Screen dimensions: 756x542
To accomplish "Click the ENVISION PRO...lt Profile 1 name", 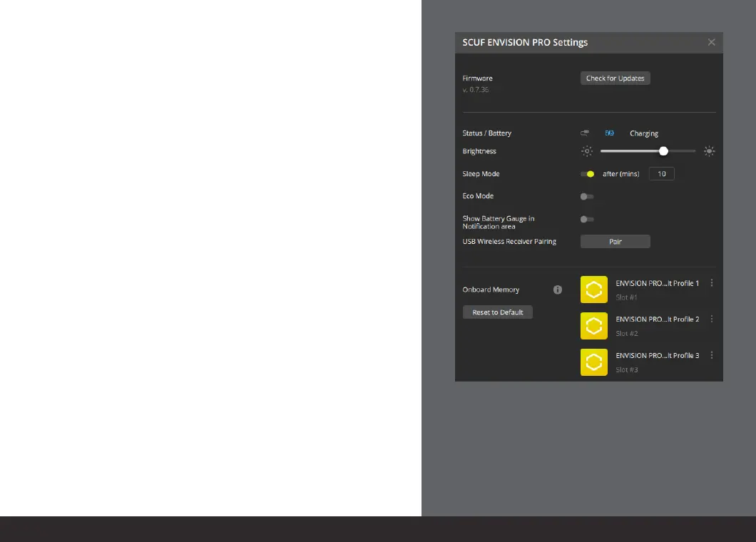I will (x=657, y=283).
